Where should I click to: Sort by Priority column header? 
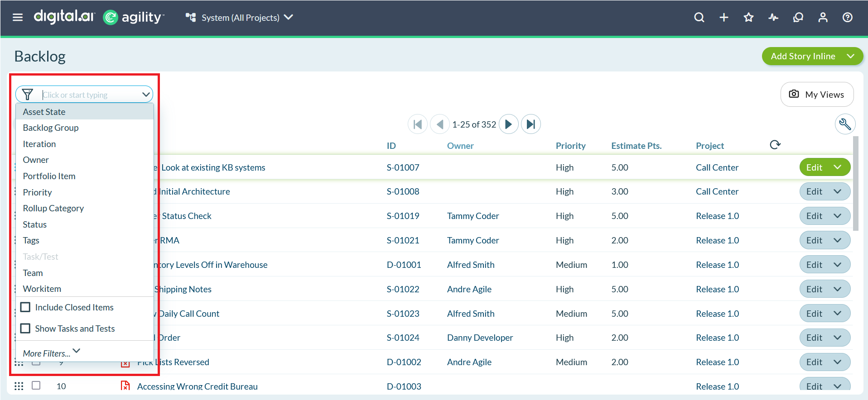(x=570, y=146)
